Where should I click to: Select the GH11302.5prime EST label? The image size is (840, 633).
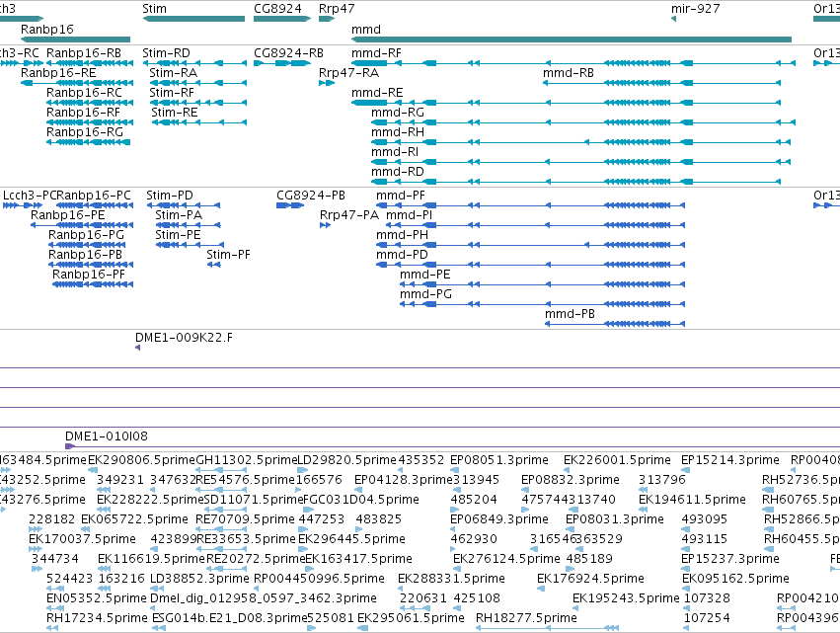[247, 460]
